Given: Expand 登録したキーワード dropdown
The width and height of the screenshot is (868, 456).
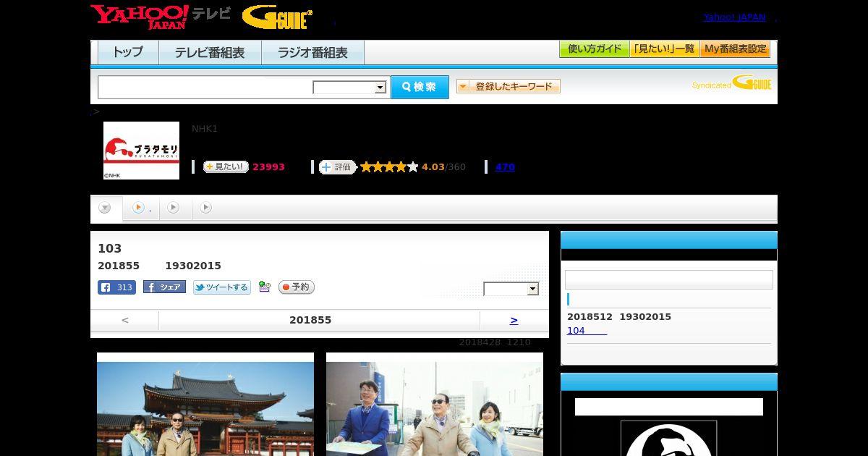Looking at the screenshot, I should tap(509, 86).
